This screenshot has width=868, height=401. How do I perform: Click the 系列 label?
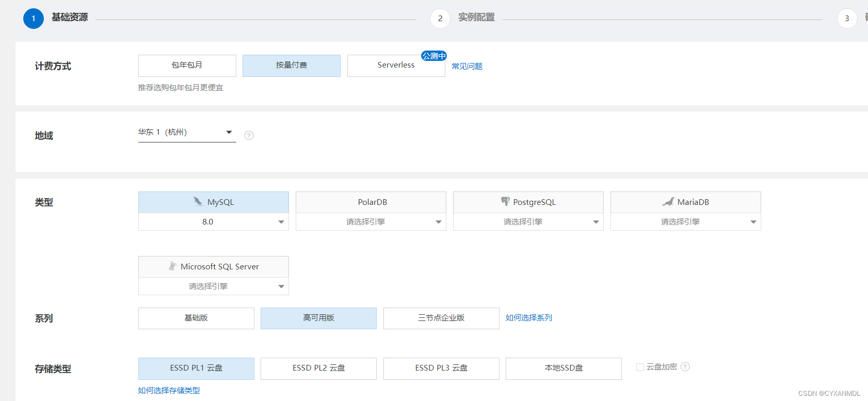(x=44, y=318)
